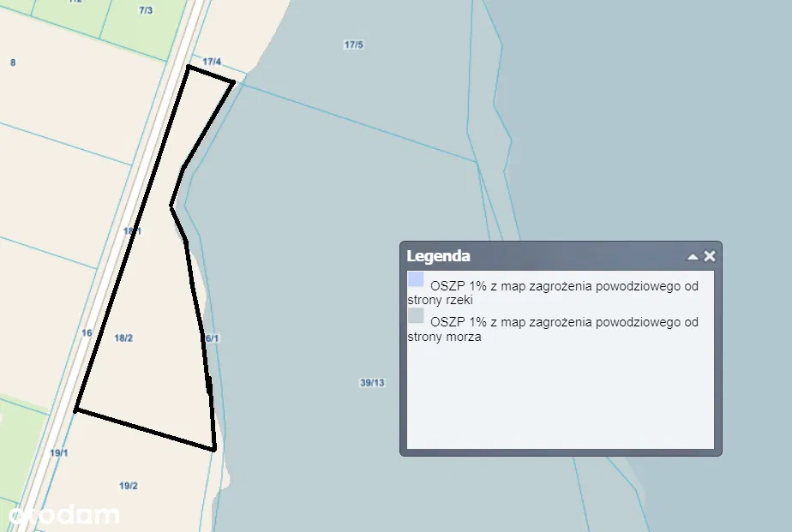Viewport: 792px width, 532px height.
Task: Click parcel number 8 on the map
Action: tap(13, 63)
